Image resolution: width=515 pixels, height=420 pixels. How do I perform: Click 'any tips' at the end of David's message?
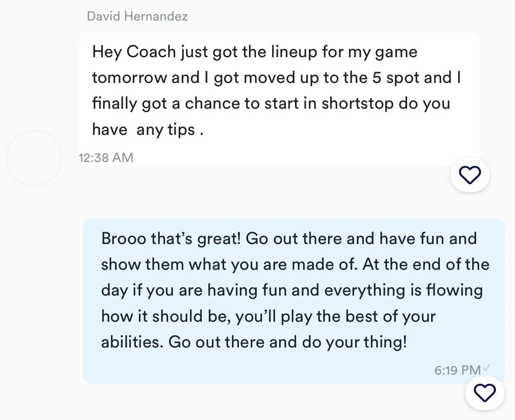(166, 130)
